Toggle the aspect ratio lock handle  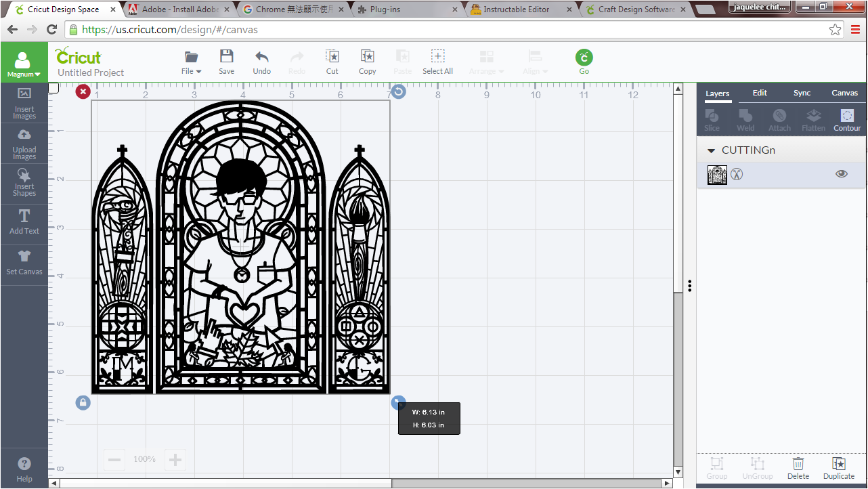pos(83,403)
